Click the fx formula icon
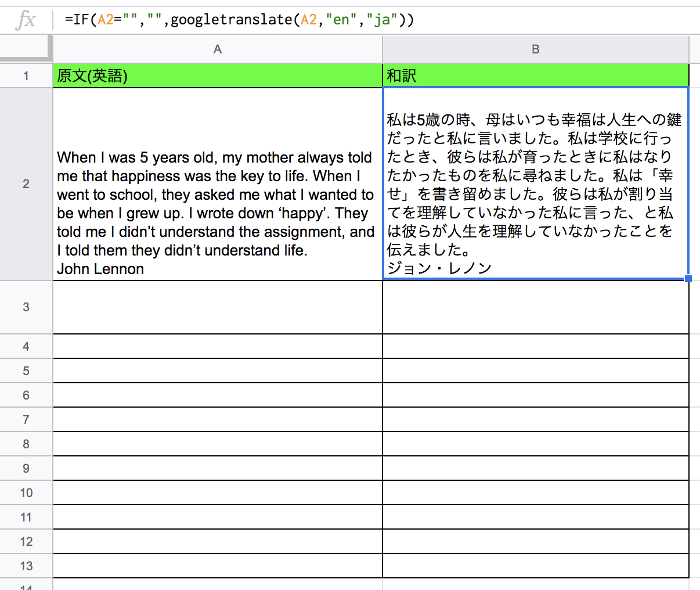The image size is (700, 590). click(x=26, y=20)
